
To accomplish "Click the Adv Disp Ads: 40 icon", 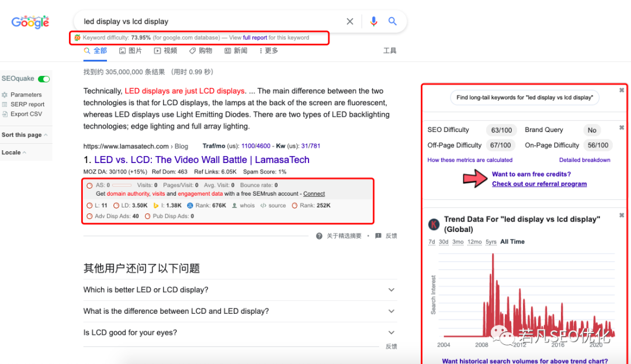I will (89, 216).
